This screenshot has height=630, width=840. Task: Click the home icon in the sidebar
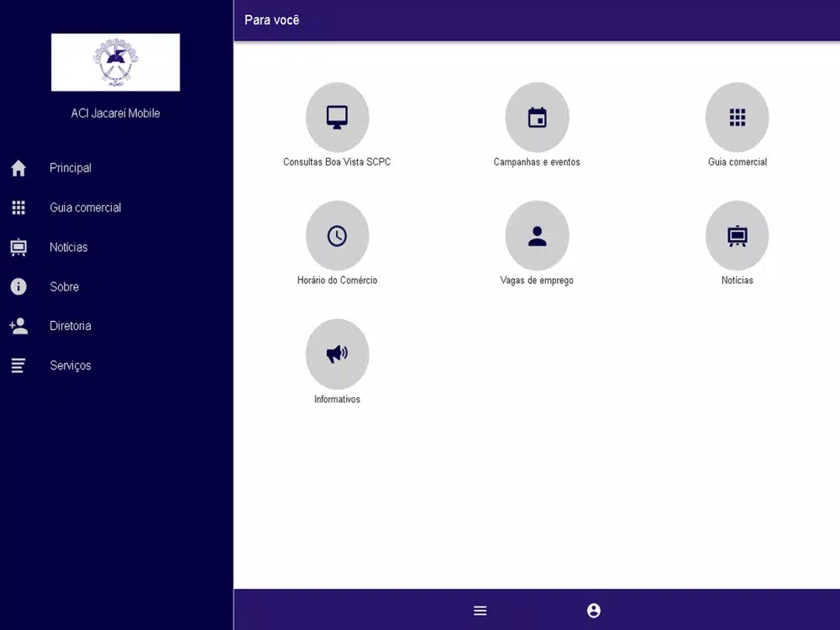[18, 168]
